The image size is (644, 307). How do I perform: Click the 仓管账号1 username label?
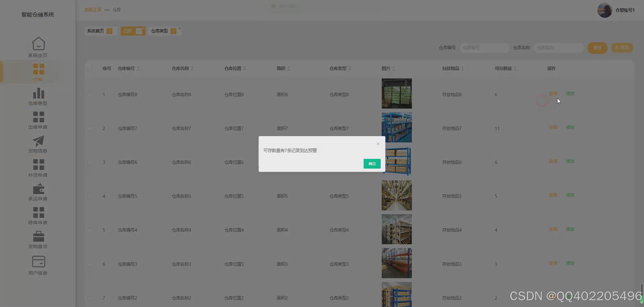(625, 10)
